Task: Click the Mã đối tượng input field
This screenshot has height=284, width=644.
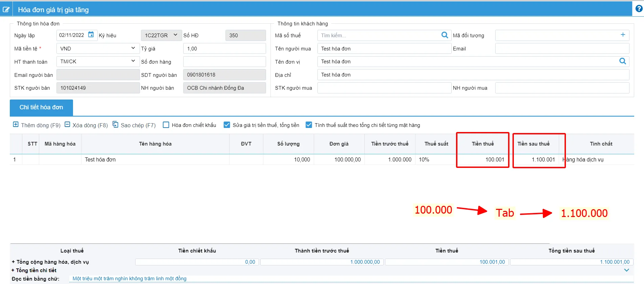Action: (x=562, y=35)
